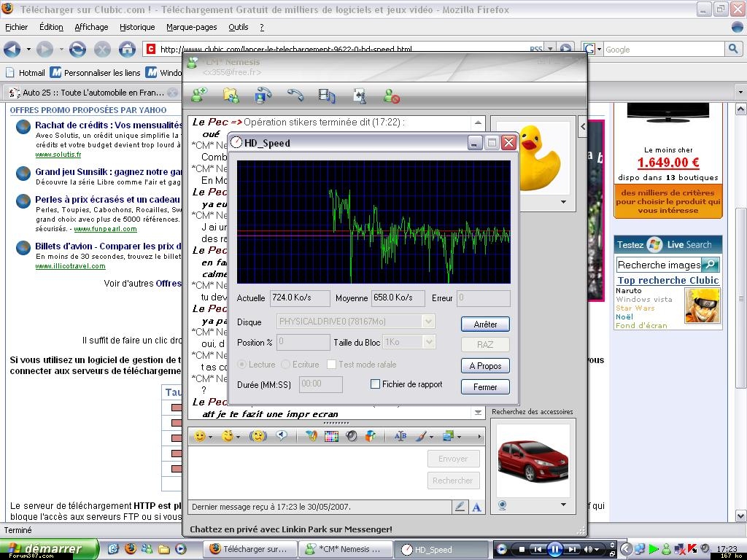
Task: Click the A Propos button
Action: pyautogui.click(x=485, y=366)
